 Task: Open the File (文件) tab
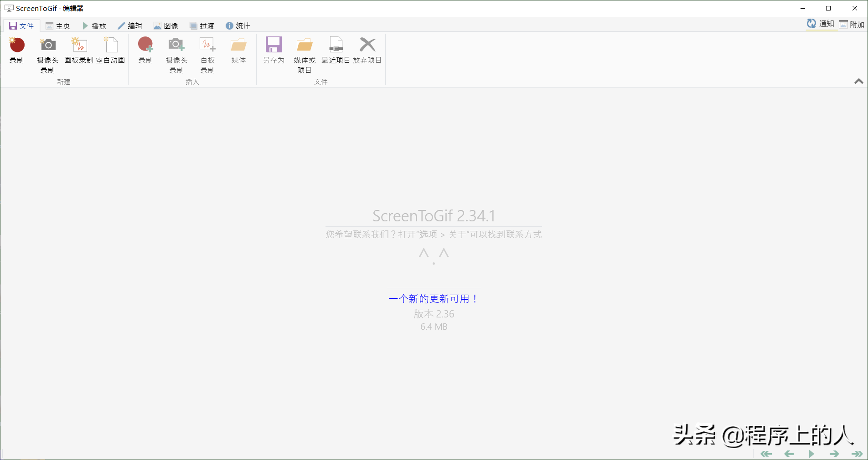[x=21, y=26]
